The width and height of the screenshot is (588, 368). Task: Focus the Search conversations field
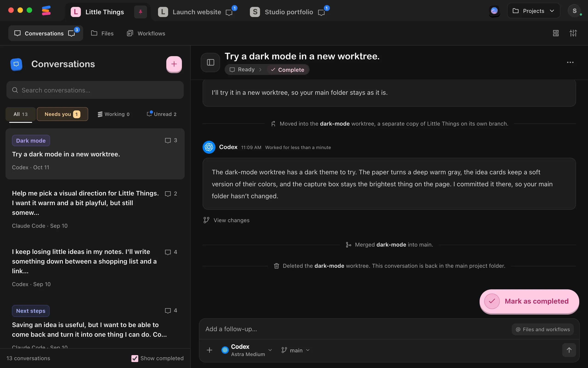(95, 90)
